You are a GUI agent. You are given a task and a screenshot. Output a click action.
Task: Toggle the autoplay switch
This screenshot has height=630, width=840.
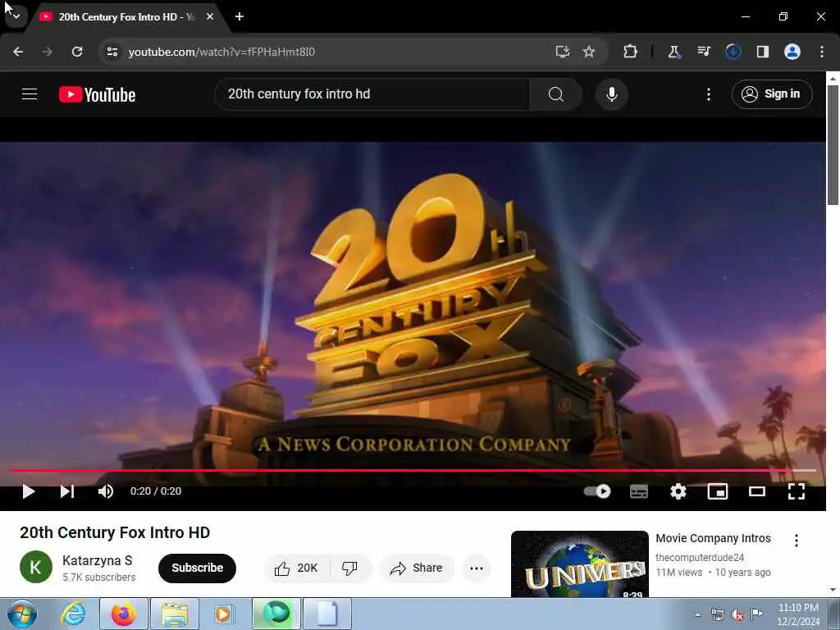(x=597, y=491)
